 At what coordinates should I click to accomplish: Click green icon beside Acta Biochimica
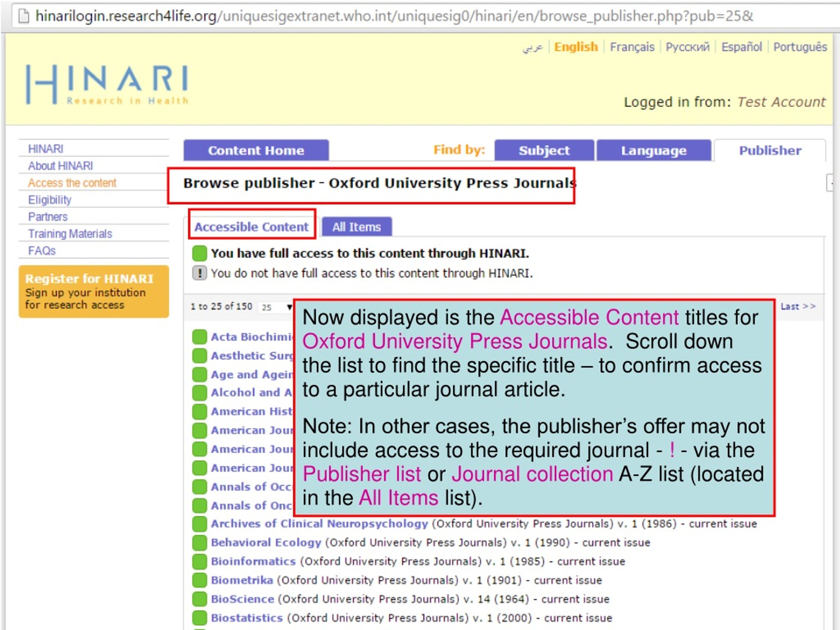point(199,337)
